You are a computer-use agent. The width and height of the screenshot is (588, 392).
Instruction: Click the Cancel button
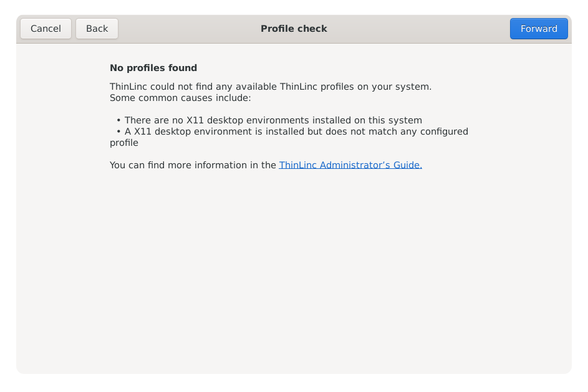point(46,29)
